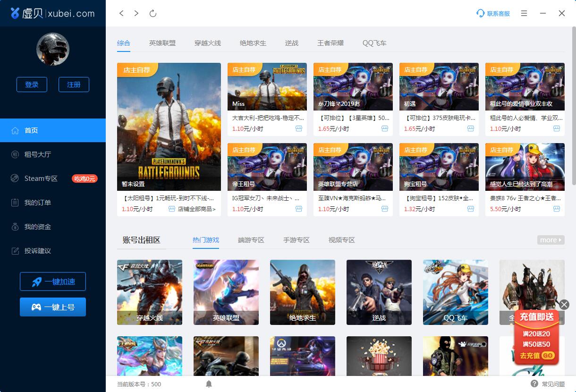
Task: Select the 手游专区 sub-tab
Action: pyautogui.click(x=296, y=240)
